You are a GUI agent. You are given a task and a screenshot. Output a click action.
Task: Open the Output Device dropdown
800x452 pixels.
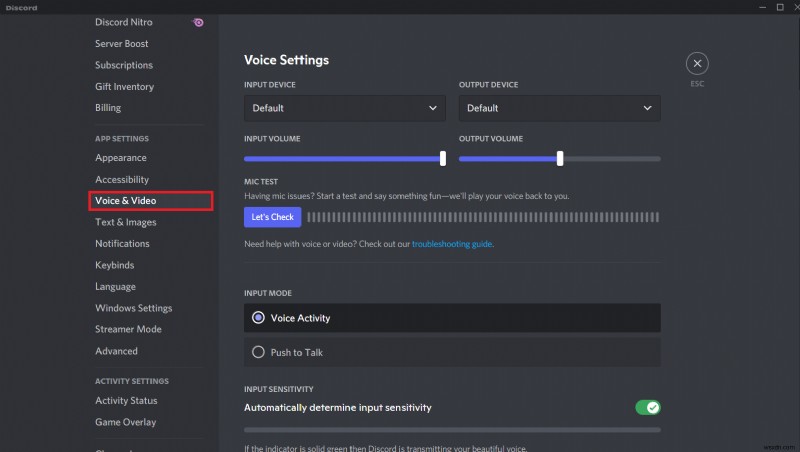click(559, 108)
